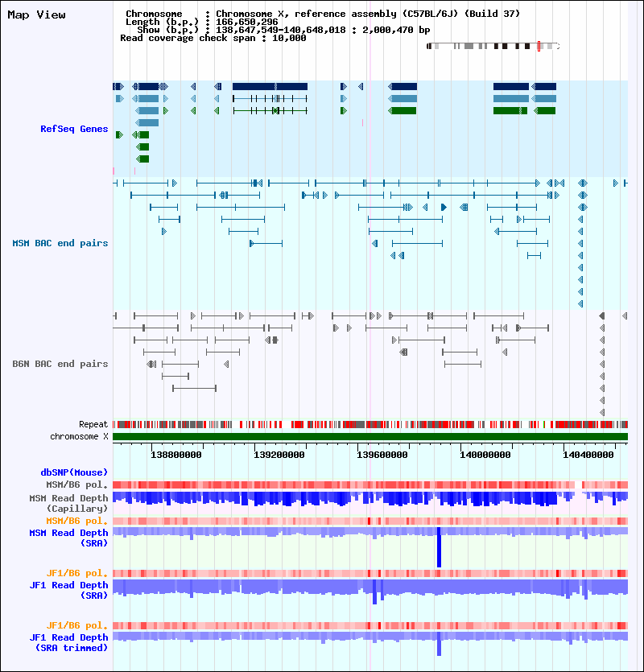Click the spike in JF1 SRA trimmed depth
Image resolution: width=644 pixels, height=672 pixels.
click(439, 644)
